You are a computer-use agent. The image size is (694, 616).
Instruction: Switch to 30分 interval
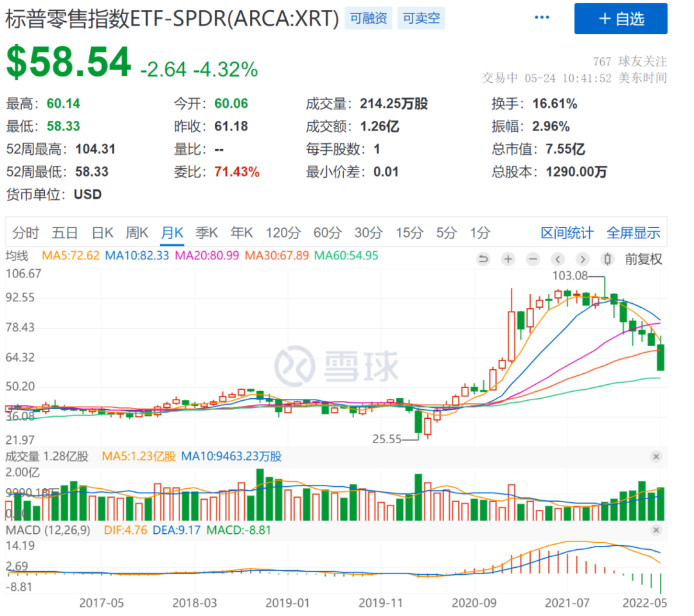[368, 233]
